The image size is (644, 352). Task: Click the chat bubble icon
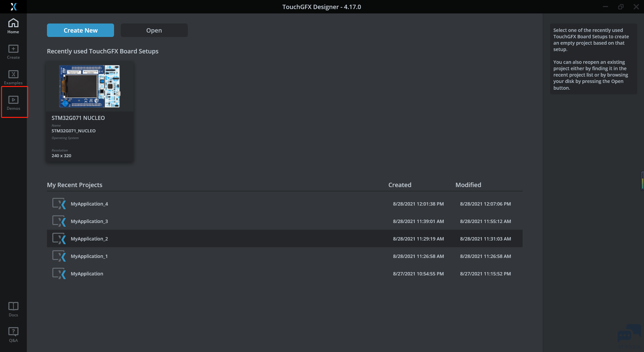point(629,334)
